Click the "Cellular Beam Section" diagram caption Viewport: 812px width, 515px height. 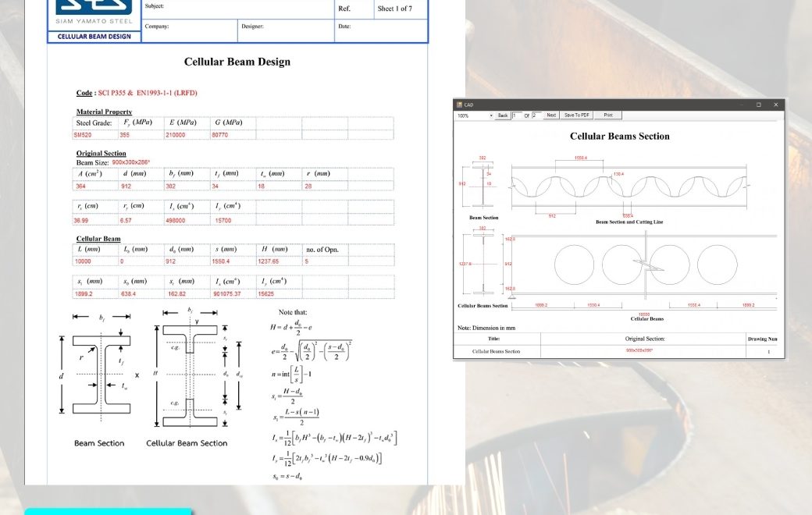pyautogui.click(x=187, y=443)
